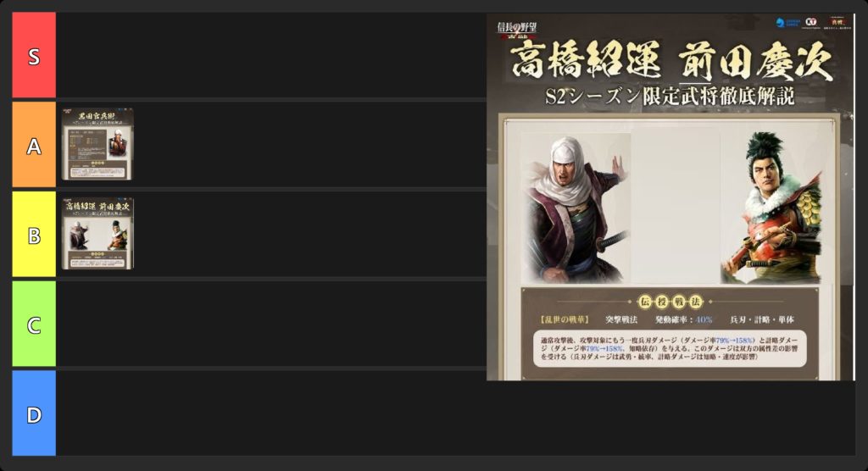The width and height of the screenshot is (868, 471).
Task: Click the blue swirl games logo
Action: [x=787, y=22]
